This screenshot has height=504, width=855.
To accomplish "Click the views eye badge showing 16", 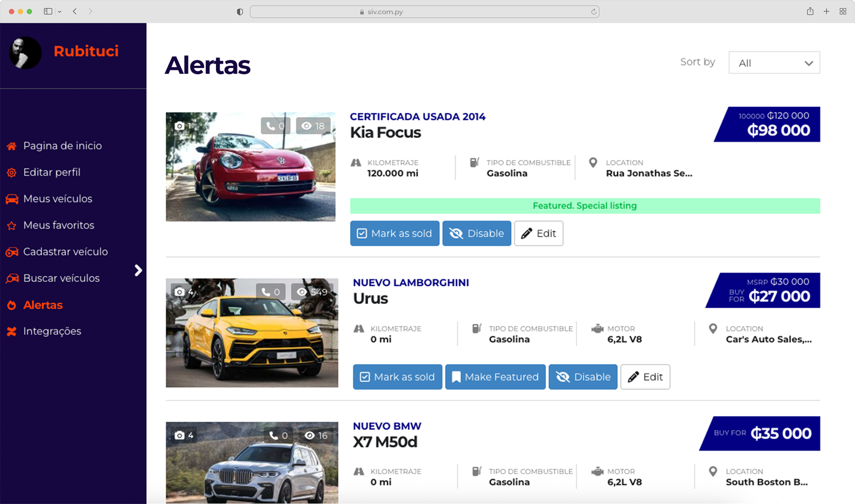I will (x=316, y=435).
